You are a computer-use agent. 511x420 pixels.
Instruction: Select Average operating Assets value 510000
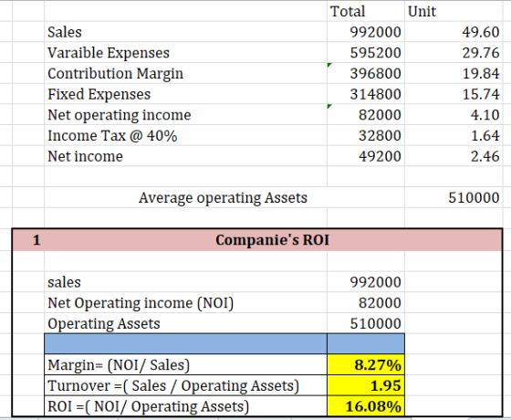coord(454,197)
